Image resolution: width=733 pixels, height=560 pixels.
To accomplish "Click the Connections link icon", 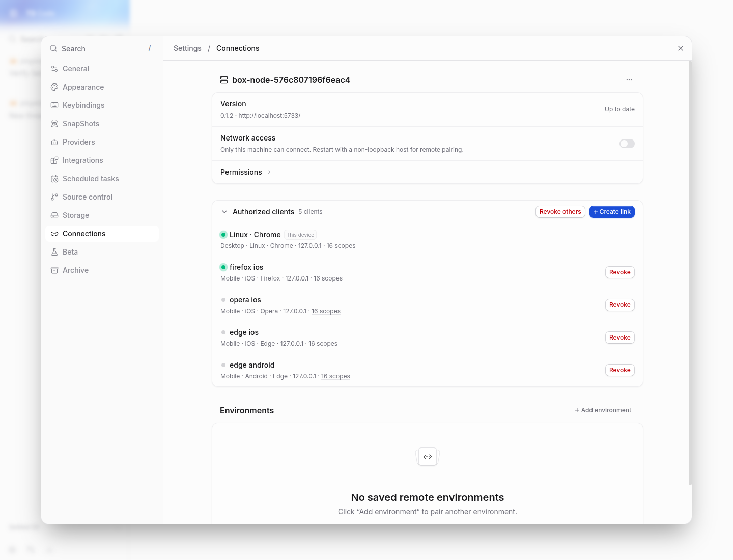I will click(54, 234).
